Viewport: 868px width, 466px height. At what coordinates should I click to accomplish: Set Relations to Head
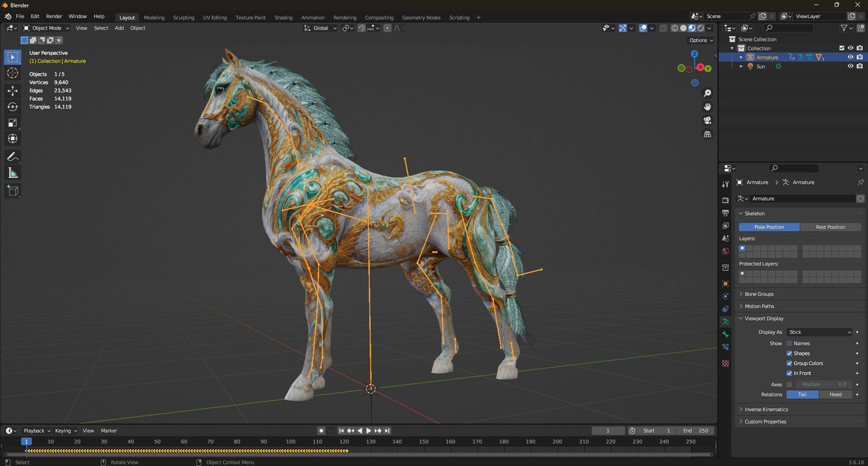click(x=836, y=394)
